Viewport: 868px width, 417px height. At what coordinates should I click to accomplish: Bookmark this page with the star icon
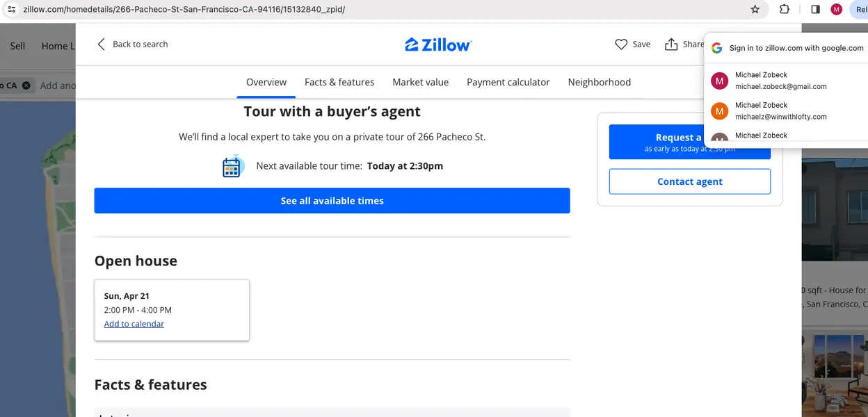[x=755, y=9]
